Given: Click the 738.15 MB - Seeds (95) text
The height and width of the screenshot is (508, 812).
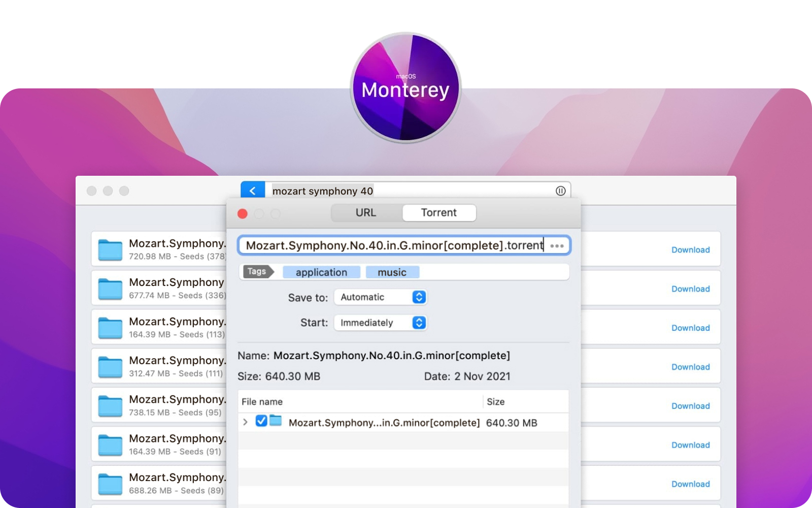Looking at the screenshot, I should [x=175, y=412].
